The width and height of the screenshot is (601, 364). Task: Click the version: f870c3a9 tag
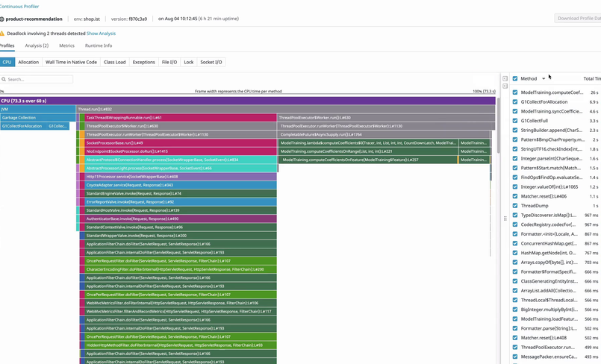tap(128, 19)
